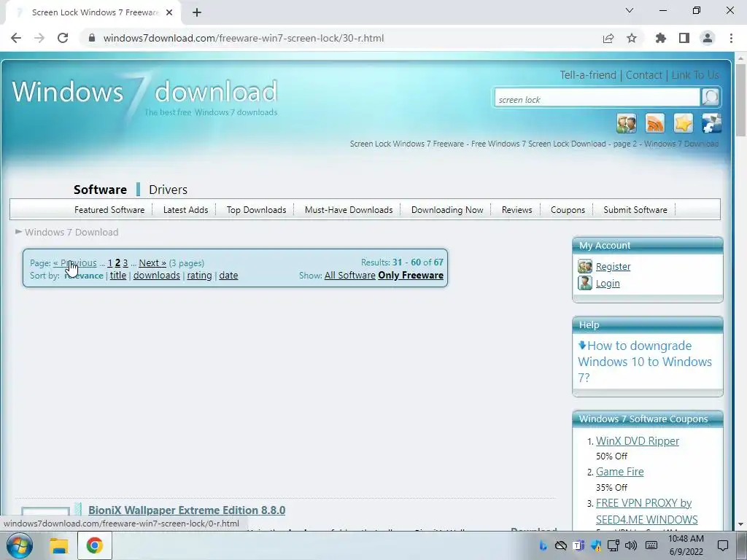The image size is (747, 560).
Task: Click the Tell-a-friend link
Action: [588, 75]
